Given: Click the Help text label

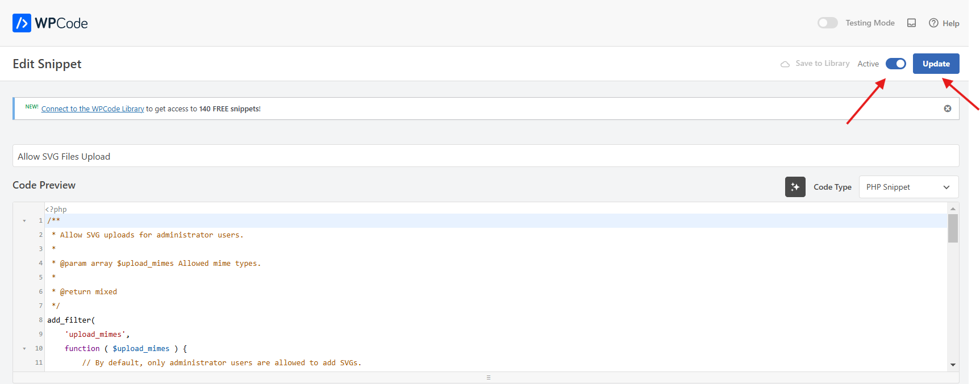Looking at the screenshot, I should pyautogui.click(x=950, y=23).
